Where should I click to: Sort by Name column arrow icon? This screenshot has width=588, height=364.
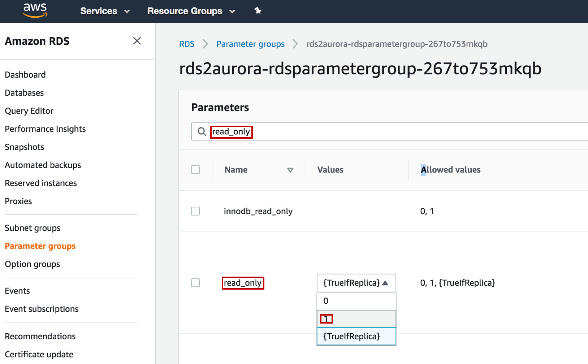pos(290,170)
